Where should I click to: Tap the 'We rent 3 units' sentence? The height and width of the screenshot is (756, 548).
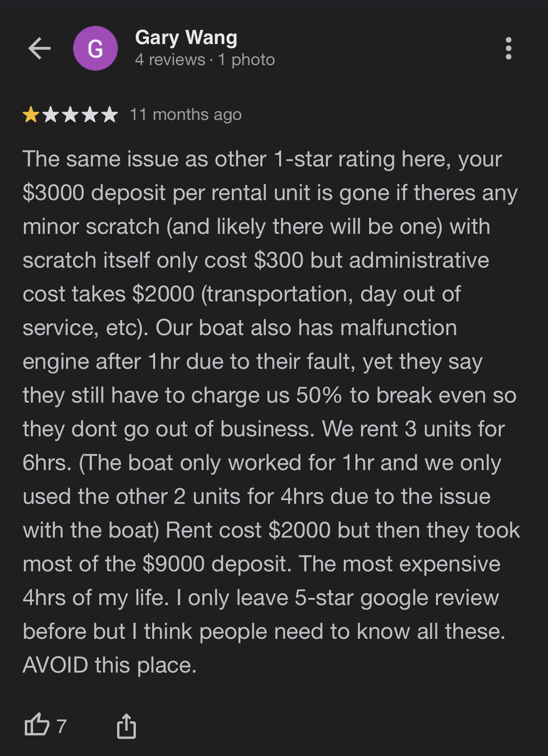point(414,429)
